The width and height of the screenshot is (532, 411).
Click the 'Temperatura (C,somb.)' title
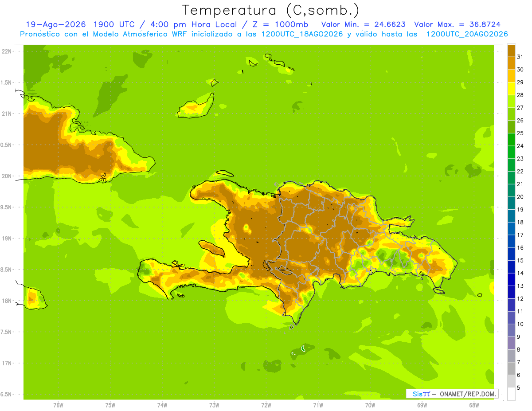[x=271, y=10]
